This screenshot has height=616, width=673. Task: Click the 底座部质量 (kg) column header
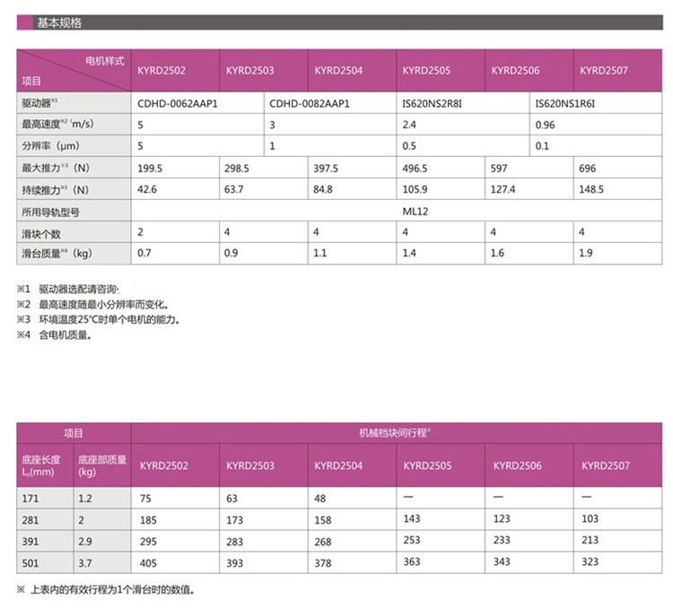[x=101, y=465]
